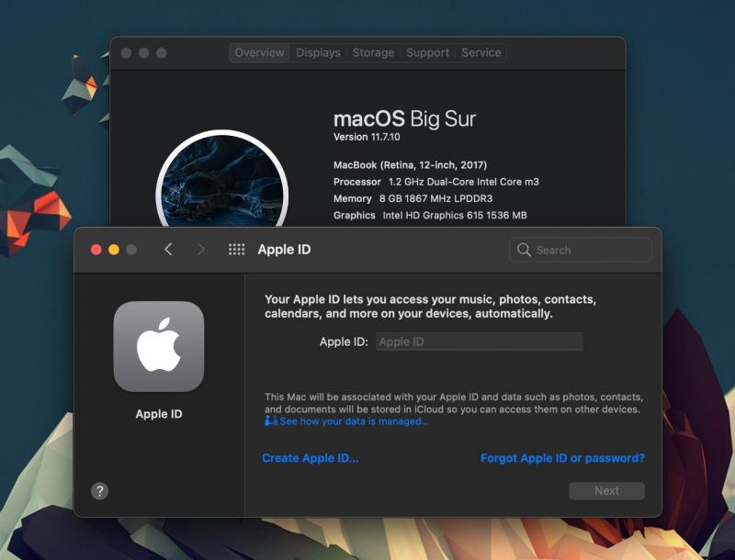
Task: Select the Storage tab
Action: pyautogui.click(x=373, y=52)
